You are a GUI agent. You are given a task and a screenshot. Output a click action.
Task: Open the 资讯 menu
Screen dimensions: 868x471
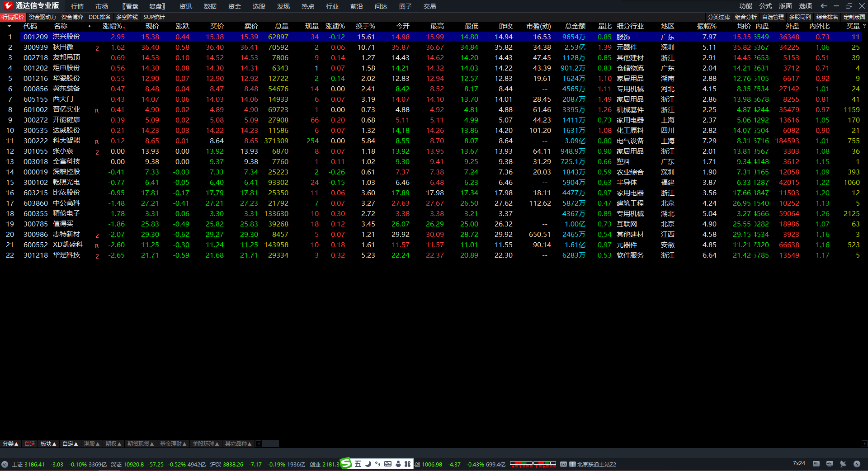tap(186, 6)
